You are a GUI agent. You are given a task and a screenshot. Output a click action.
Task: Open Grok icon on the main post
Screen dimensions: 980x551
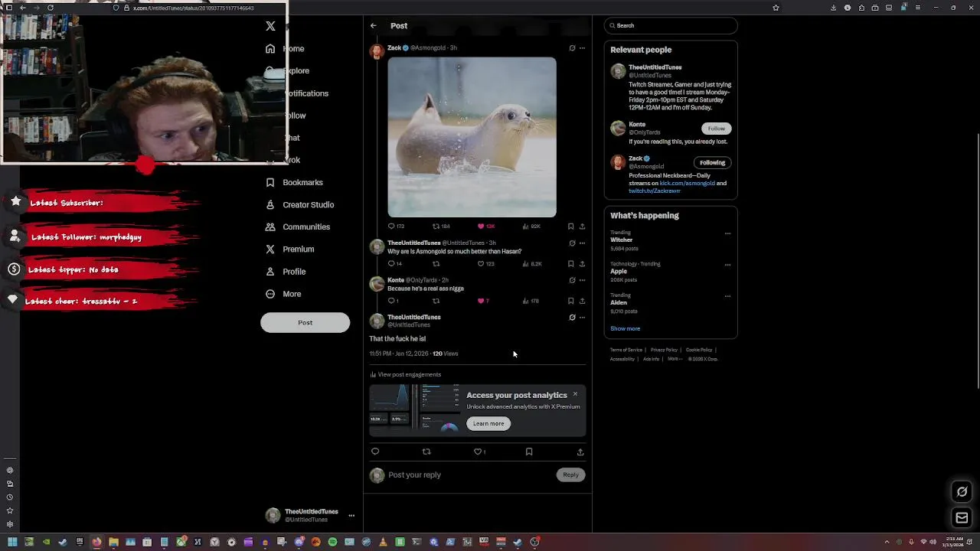tap(572, 318)
